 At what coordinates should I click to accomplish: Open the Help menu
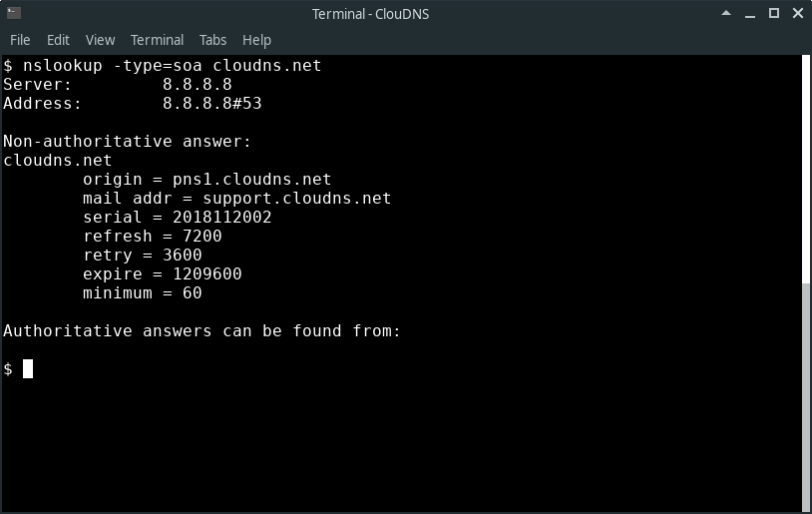[256, 40]
